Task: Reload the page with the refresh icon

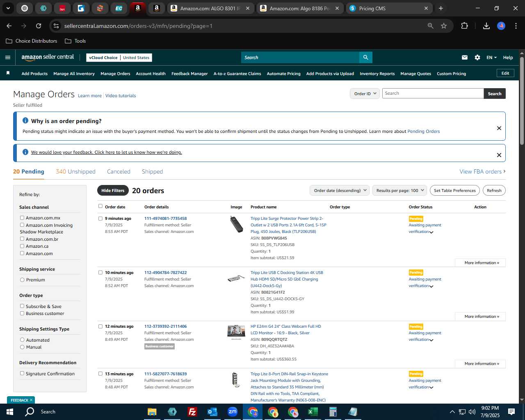Action: 39,26
